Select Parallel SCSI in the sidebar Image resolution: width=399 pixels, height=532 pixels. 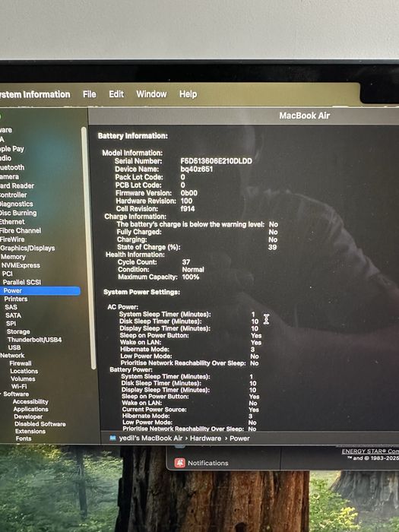tap(22, 282)
